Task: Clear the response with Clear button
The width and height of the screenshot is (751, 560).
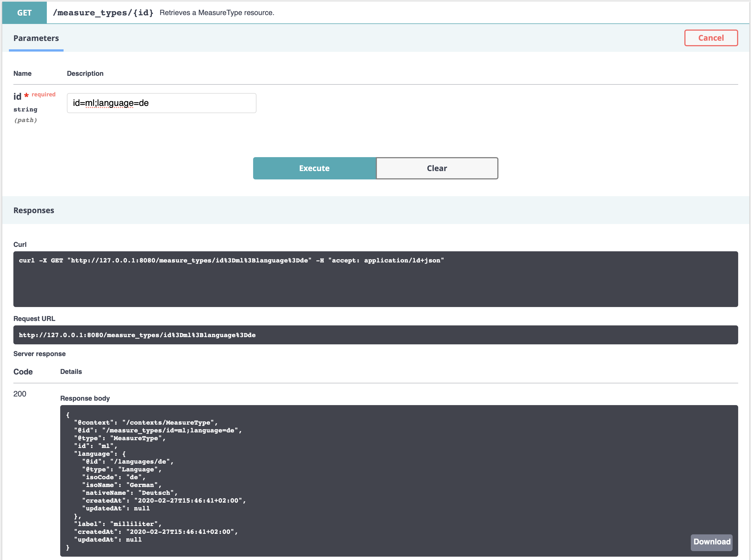Action: point(437,168)
